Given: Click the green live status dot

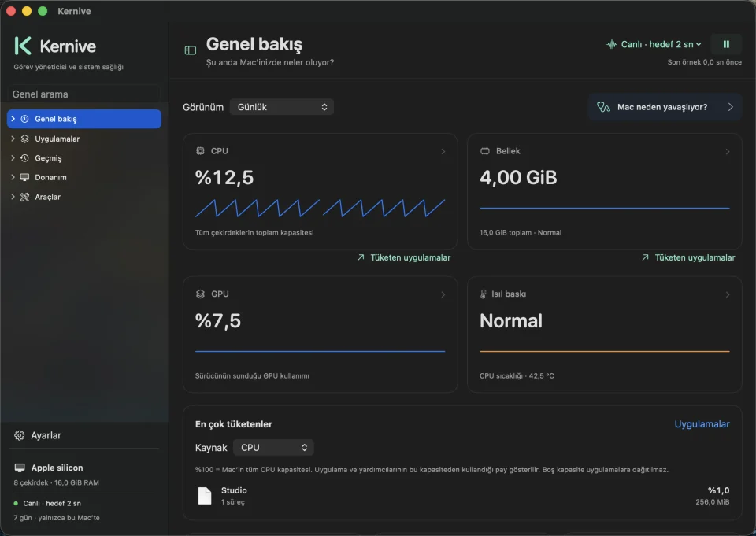Looking at the screenshot, I should click(16, 503).
